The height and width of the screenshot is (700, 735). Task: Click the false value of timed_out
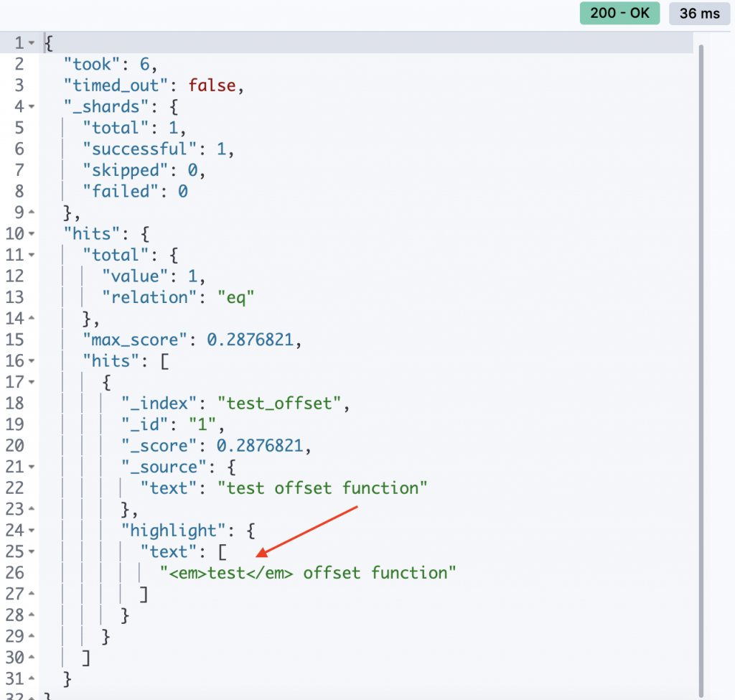[x=212, y=85]
